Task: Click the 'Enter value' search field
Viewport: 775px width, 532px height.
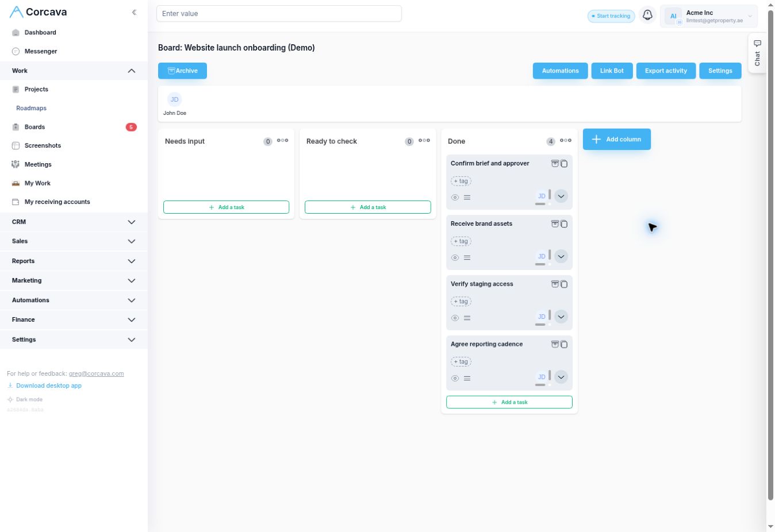Action: pos(279,14)
